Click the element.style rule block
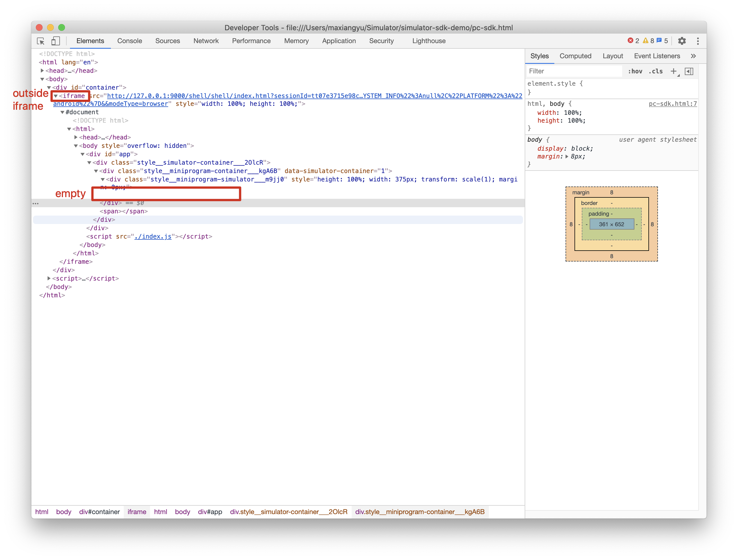738x560 pixels. [x=611, y=88]
